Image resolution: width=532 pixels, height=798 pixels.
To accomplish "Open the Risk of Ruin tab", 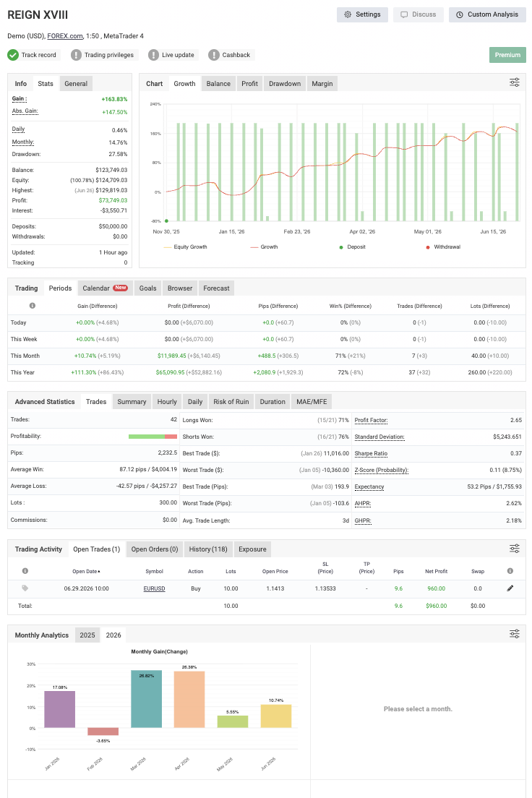I will coord(231,402).
